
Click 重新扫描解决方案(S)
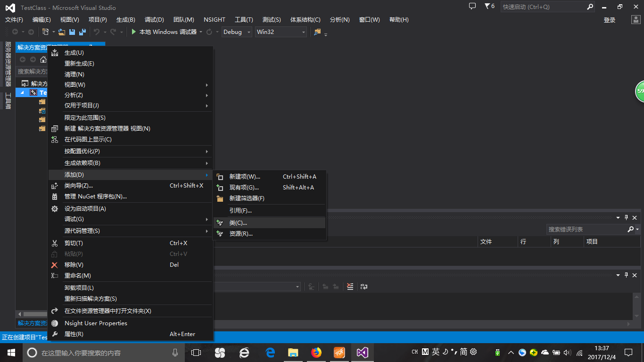point(131,298)
